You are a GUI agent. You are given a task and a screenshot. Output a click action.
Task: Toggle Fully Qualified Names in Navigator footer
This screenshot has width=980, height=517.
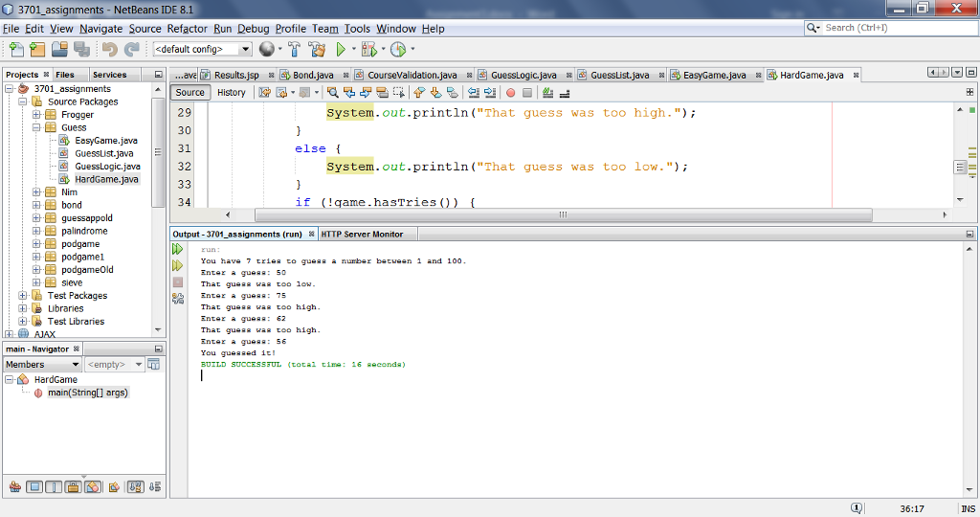[x=114, y=487]
